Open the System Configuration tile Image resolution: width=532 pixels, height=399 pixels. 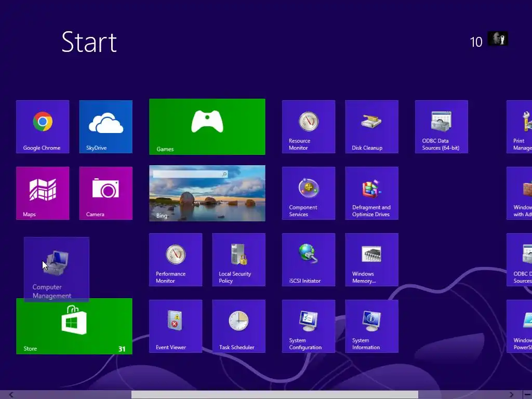pyautogui.click(x=309, y=326)
